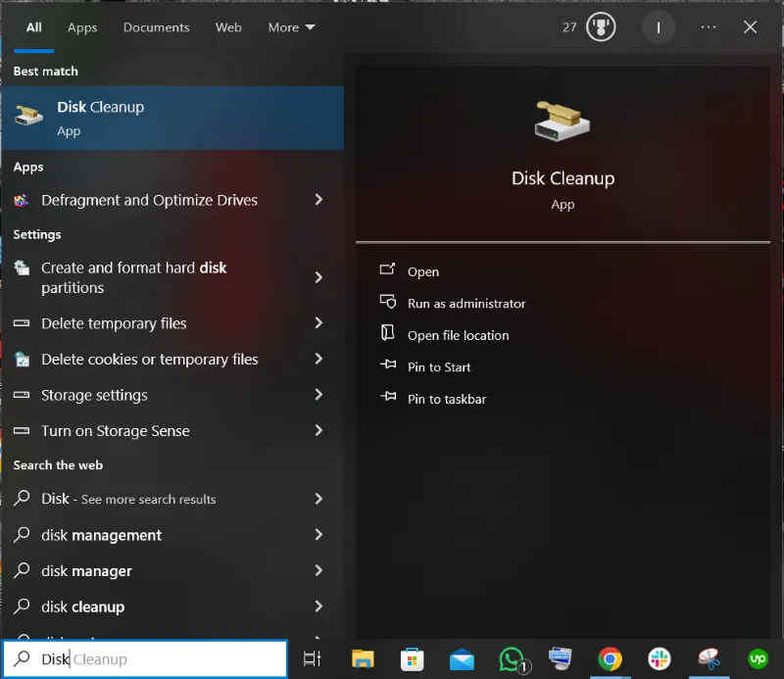Switch to the Documents tab

click(x=156, y=27)
